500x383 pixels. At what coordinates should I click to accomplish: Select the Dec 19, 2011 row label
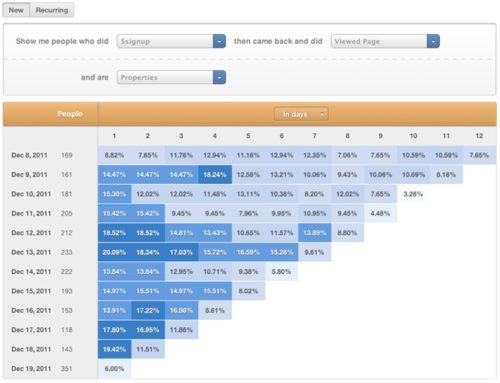tap(31, 369)
